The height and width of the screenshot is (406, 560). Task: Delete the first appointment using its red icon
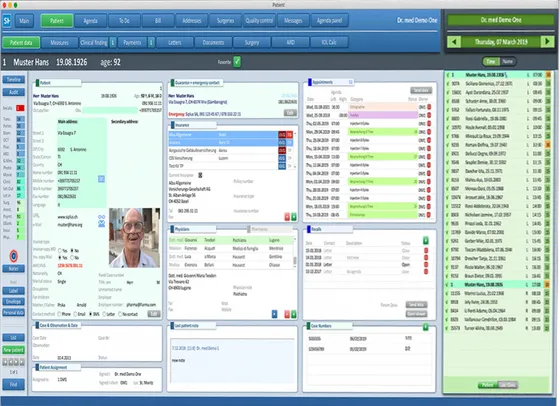click(x=429, y=107)
